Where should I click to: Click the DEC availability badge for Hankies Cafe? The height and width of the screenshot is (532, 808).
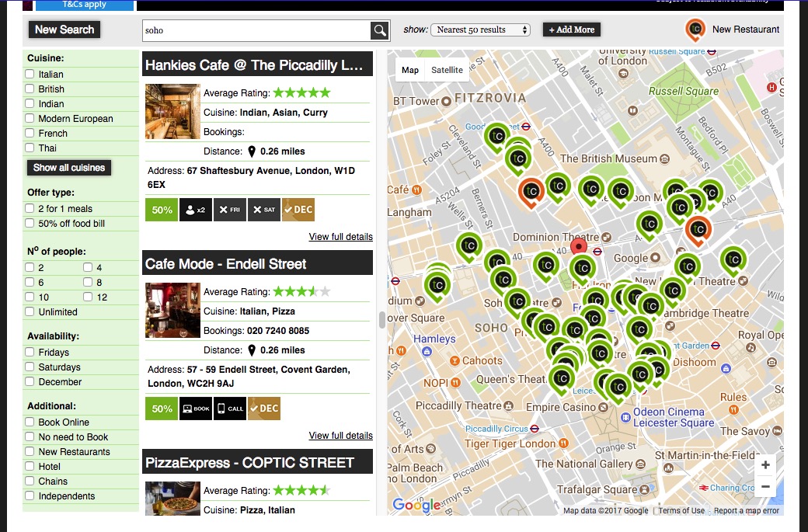click(298, 210)
